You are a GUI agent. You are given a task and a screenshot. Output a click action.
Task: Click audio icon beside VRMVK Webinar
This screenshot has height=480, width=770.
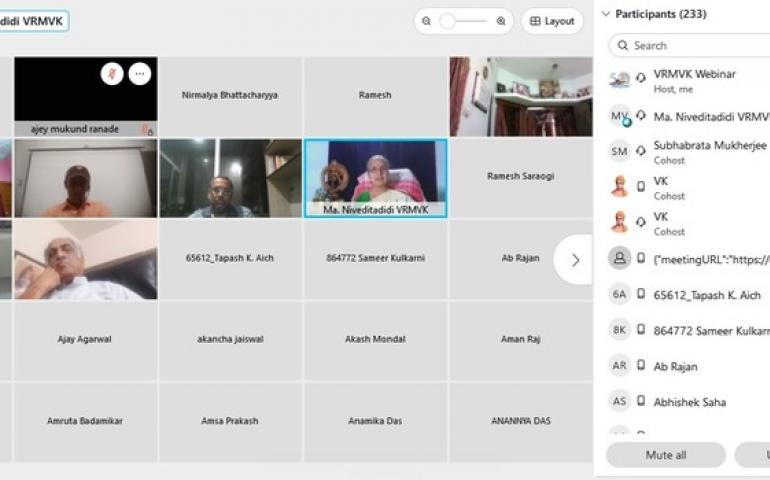click(x=641, y=78)
